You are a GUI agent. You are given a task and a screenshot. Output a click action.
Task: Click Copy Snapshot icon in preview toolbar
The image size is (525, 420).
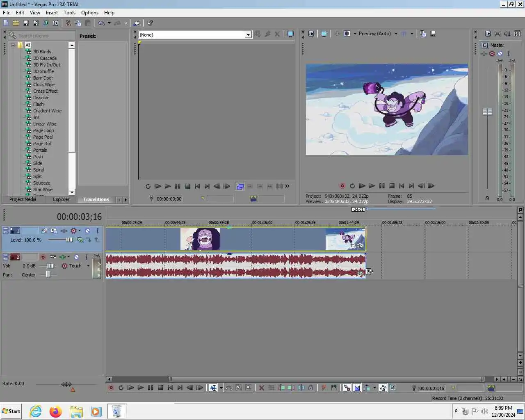click(x=423, y=34)
